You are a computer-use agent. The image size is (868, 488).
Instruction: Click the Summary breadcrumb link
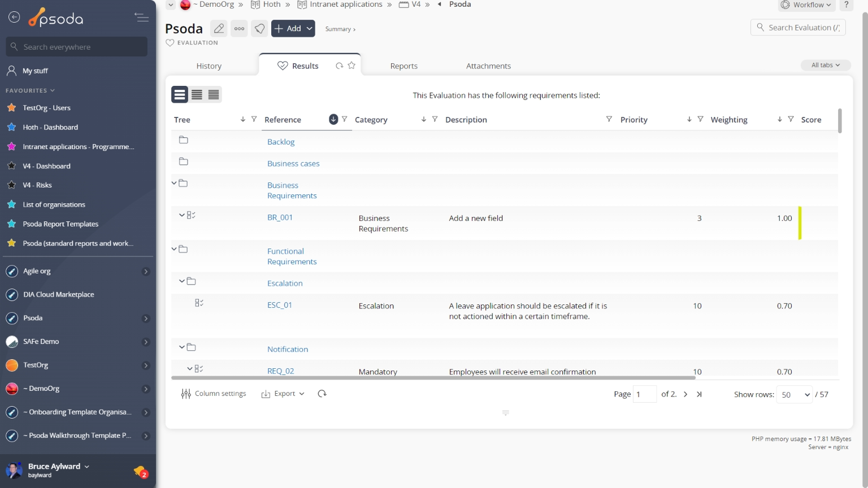point(340,29)
